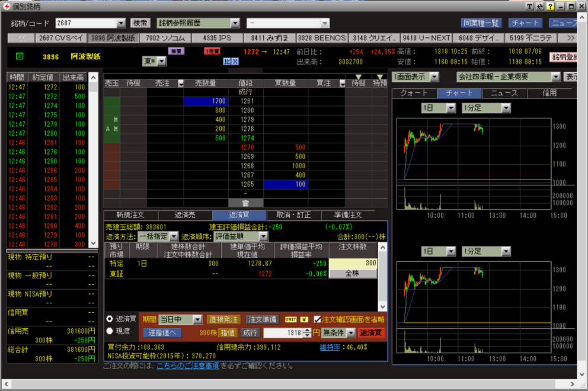Click the 1318 price input field
This screenshot has width=588, height=391.
pos(282,332)
